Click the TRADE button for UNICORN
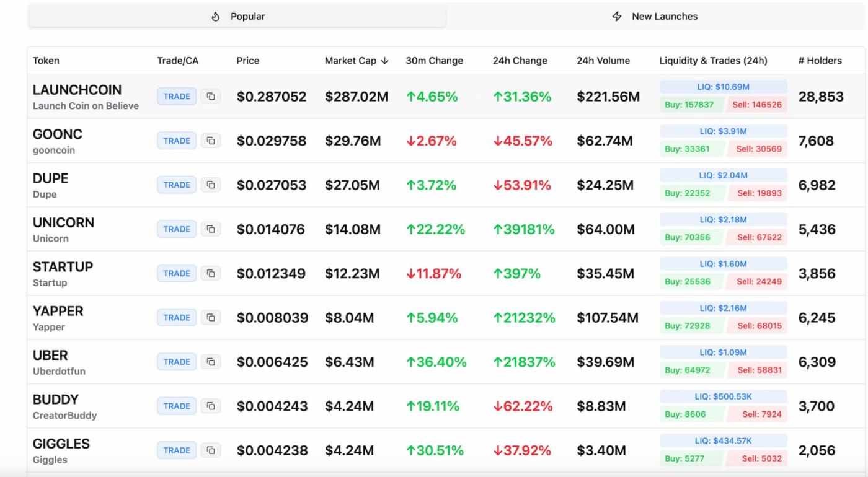 pyautogui.click(x=177, y=229)
